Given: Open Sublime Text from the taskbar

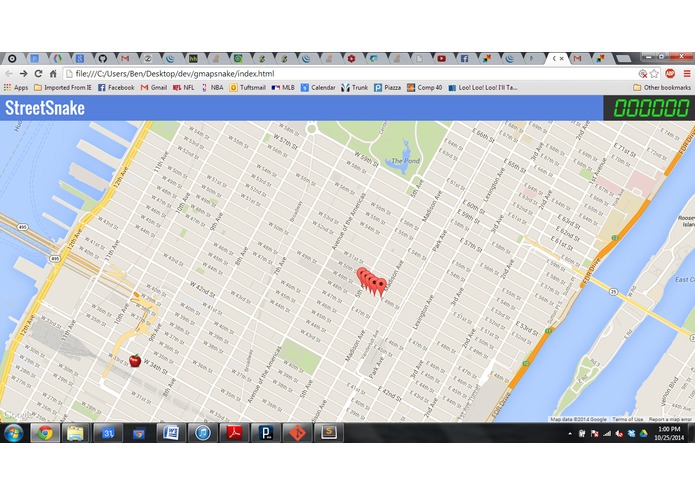Looking at the screenshot, I should (x=329, y=433).
